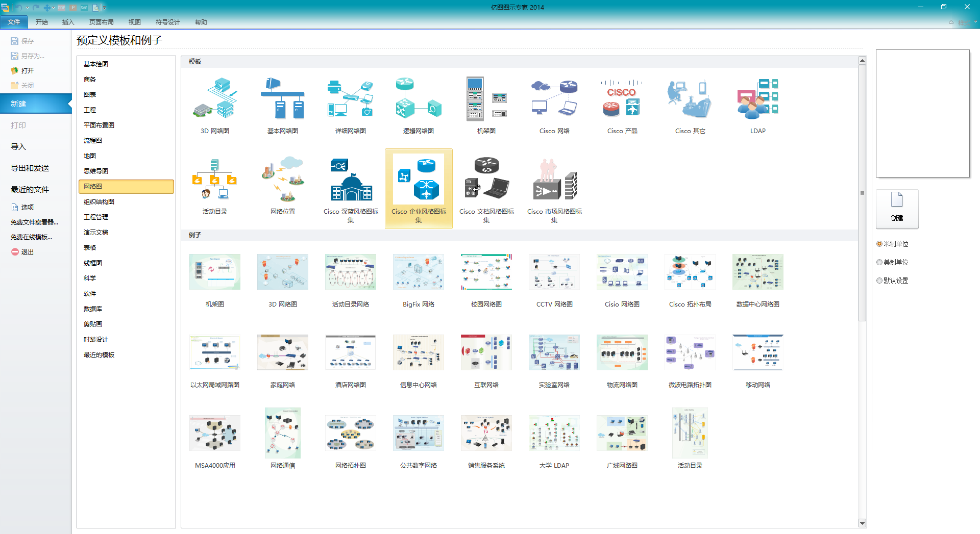Click the template list scrollbar up arrow

point(862,61)
